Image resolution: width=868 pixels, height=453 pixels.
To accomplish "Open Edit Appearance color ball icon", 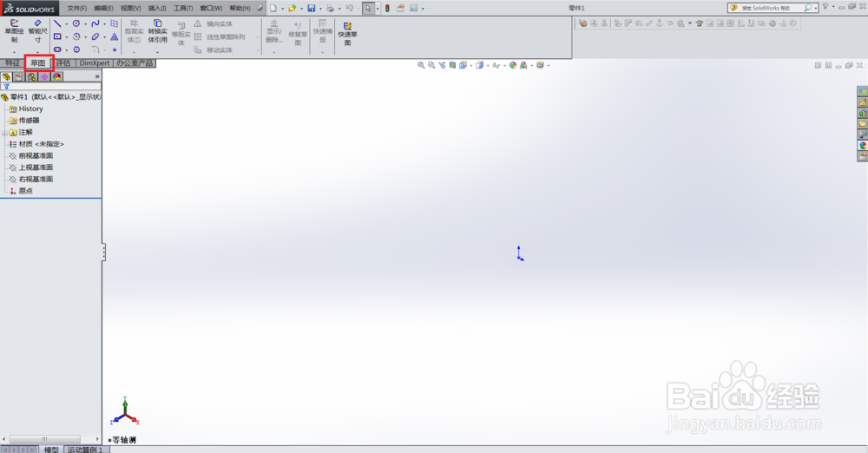I will 513,65.
